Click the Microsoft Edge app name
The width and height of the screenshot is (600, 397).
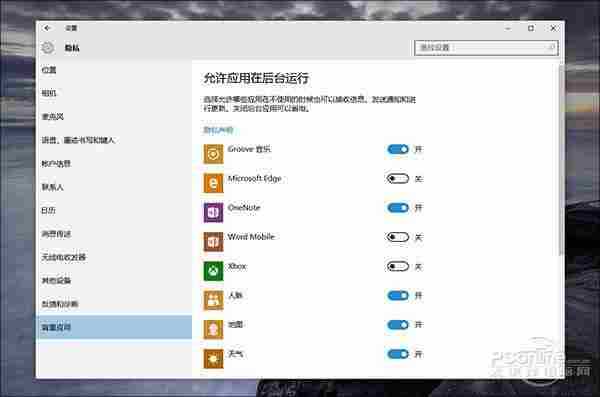pyautogui.click(x=254, y=178)
